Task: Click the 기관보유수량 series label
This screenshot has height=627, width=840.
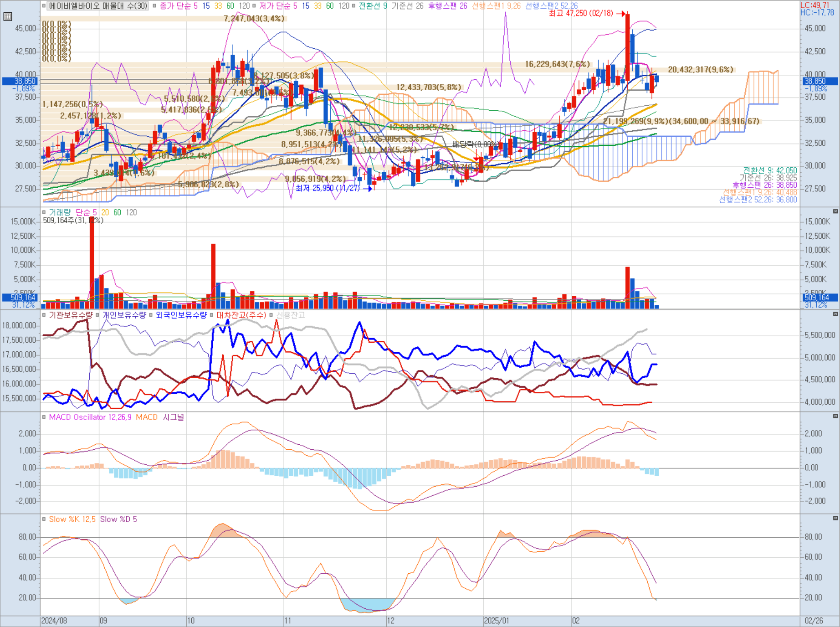Action: click(71, 315)
